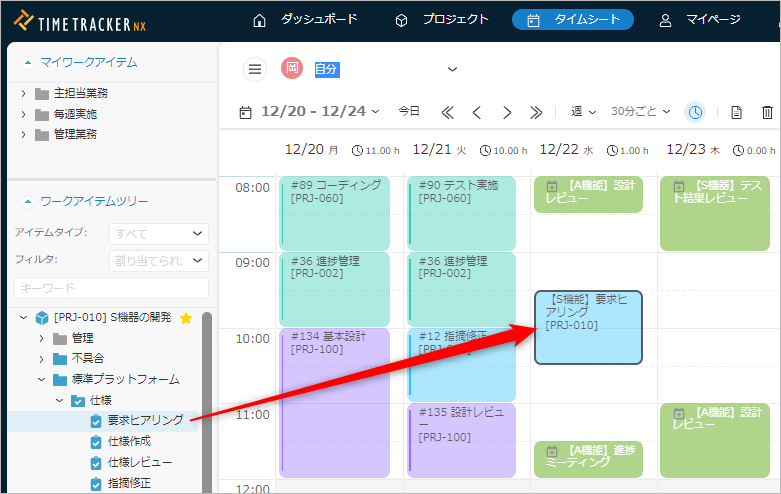Click the trash delete icon
The width and height of the screenshot is (781, 494).
pos(767,112)
